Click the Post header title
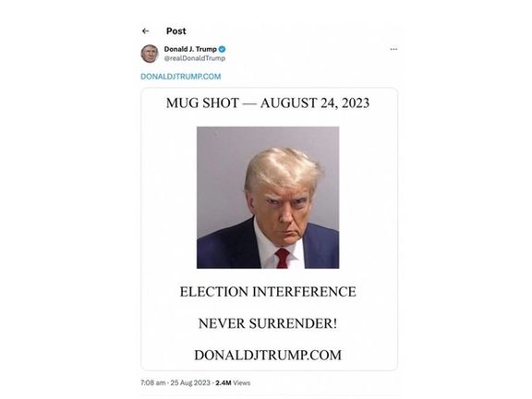The width and height of the screenshot is (532, 399). point(176,31)
